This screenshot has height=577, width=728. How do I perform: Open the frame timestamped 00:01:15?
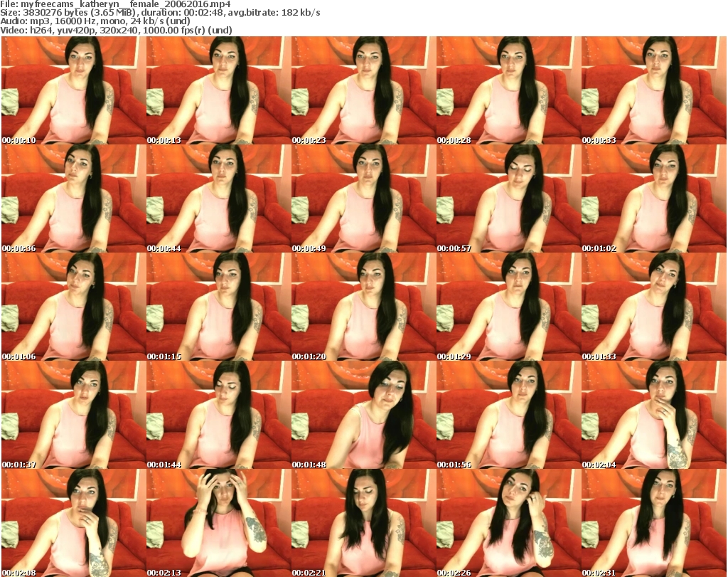[219, 307]
